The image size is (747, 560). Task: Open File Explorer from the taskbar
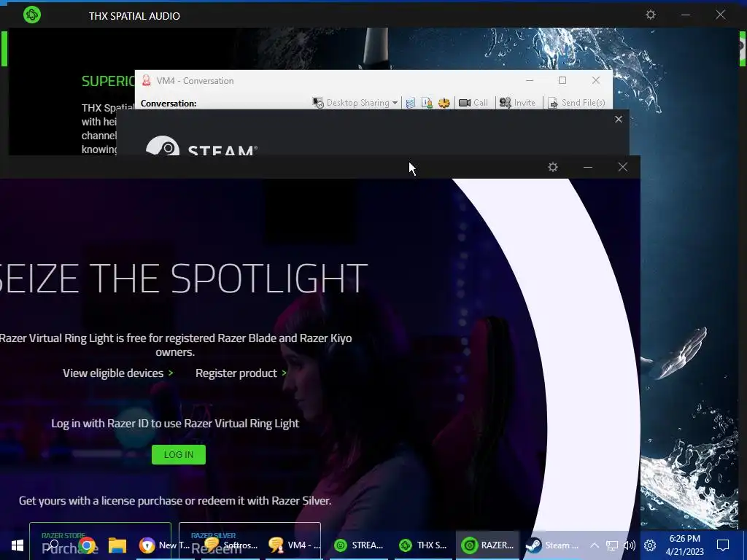tap(117, 545)
